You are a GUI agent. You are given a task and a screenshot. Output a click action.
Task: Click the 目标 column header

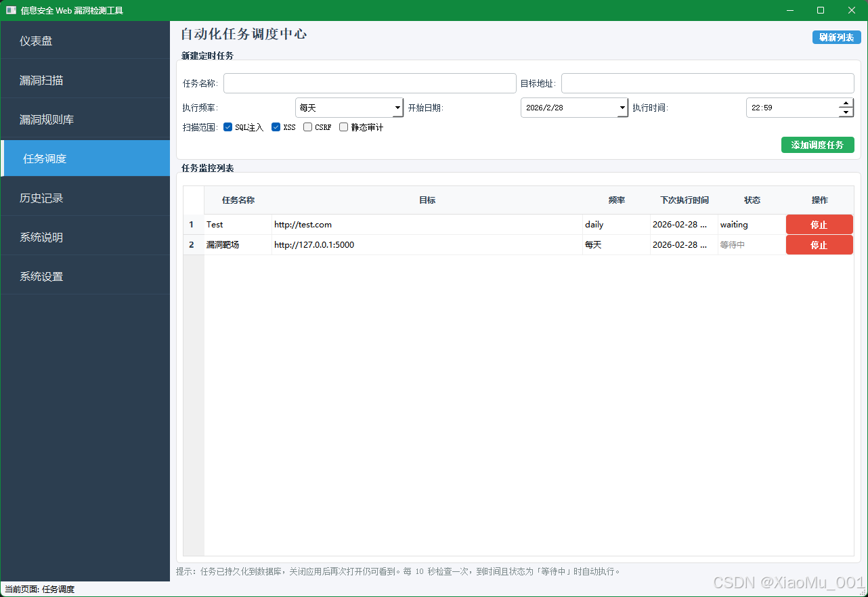[x=427, y=200]
